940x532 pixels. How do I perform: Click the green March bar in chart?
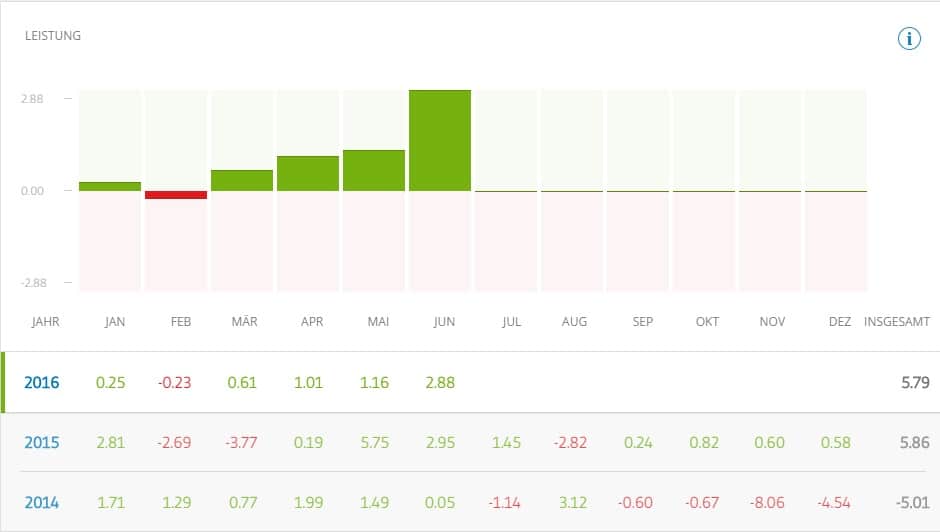pos(242,180)
